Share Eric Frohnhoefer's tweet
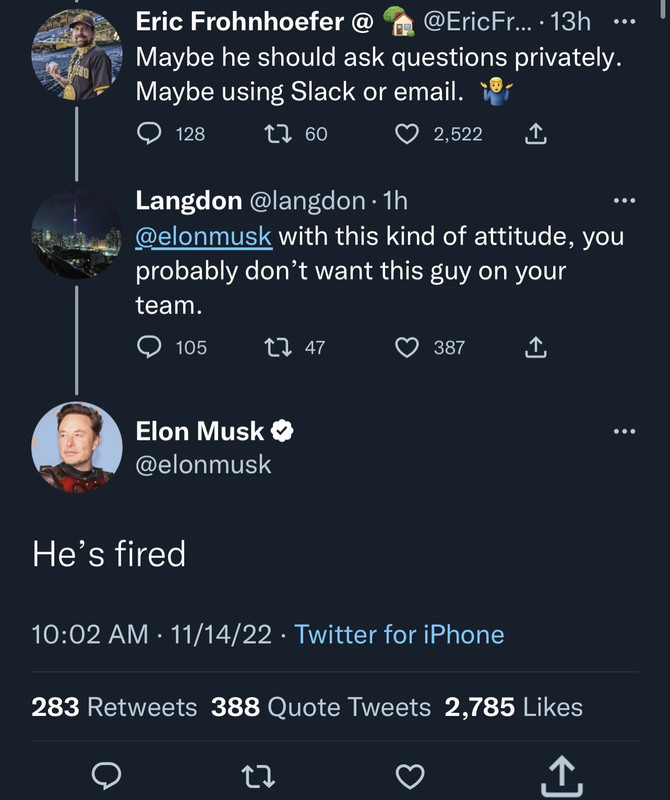The height and width of the screenshot is (800, 670). coord(535,133)
